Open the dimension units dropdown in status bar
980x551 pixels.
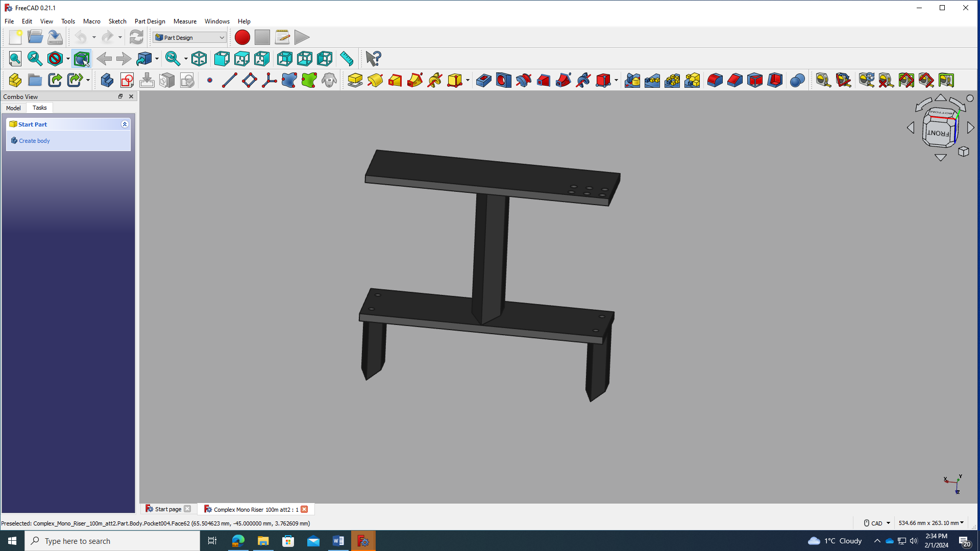[931, 523]
